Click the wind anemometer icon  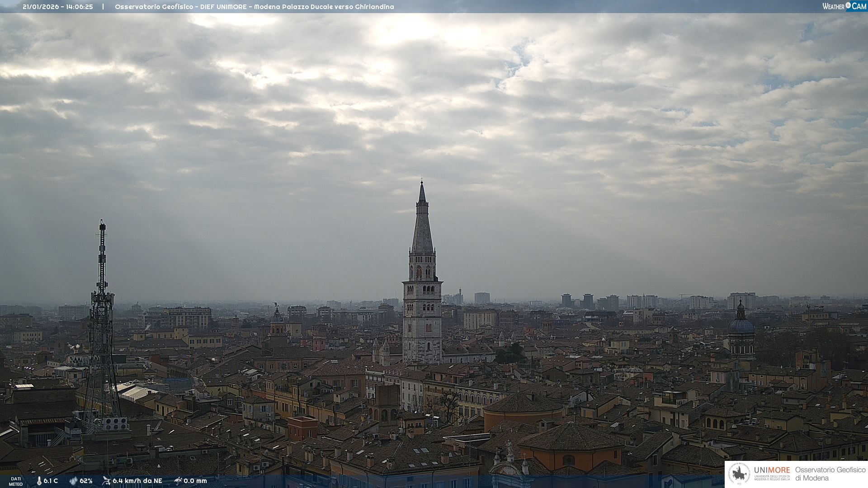pos(107,481)
